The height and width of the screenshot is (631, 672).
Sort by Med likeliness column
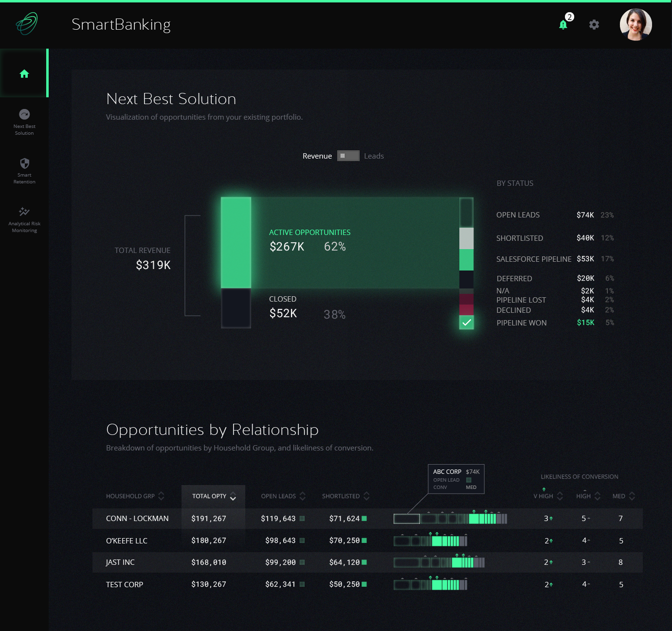pyautogui.click(x=624, y=496)
